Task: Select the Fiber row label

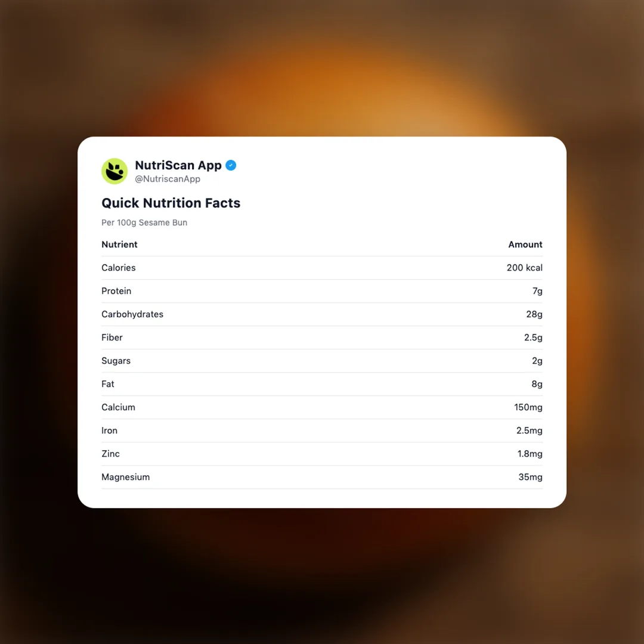Action: (x=112, y=338)
